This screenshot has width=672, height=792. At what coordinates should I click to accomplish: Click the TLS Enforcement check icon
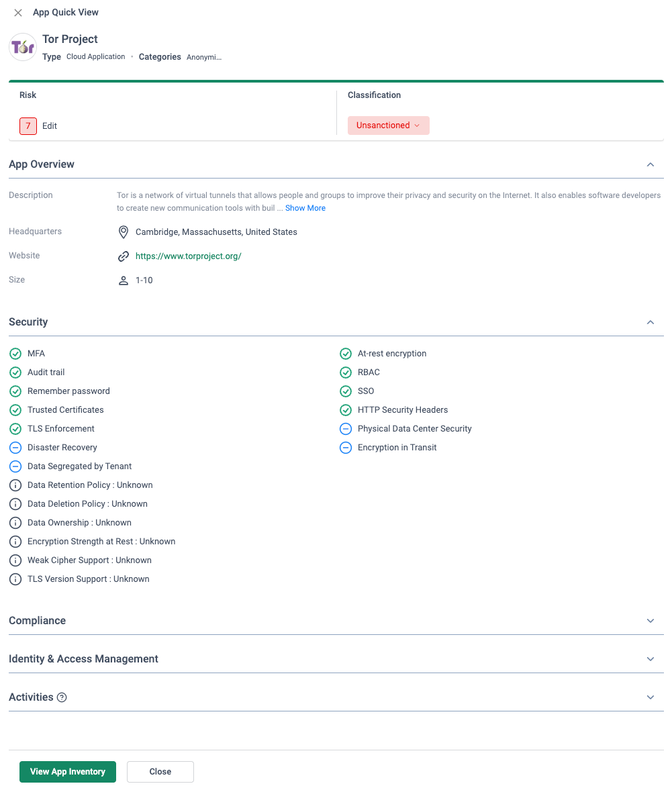[15, 429]
